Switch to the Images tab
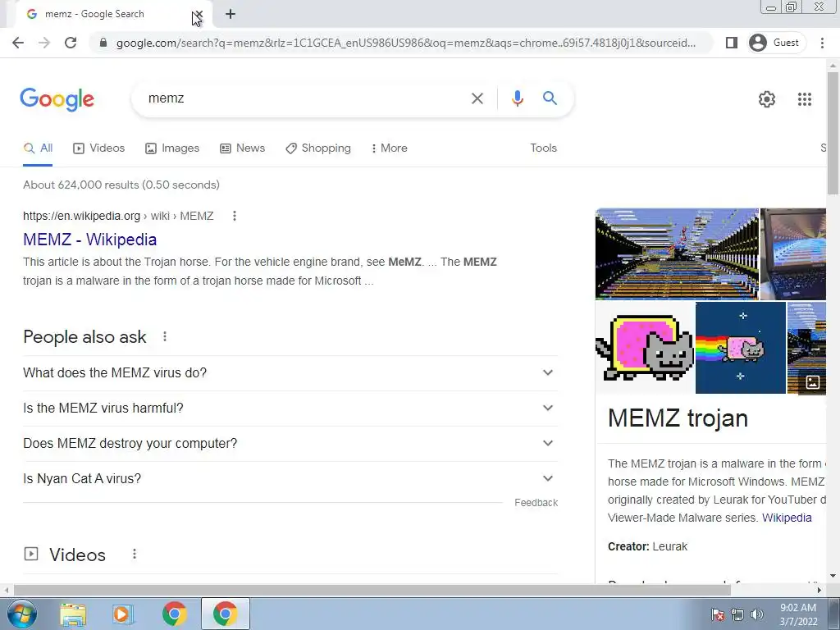Screen dimensions: 840x630 [x=172, y=148]
